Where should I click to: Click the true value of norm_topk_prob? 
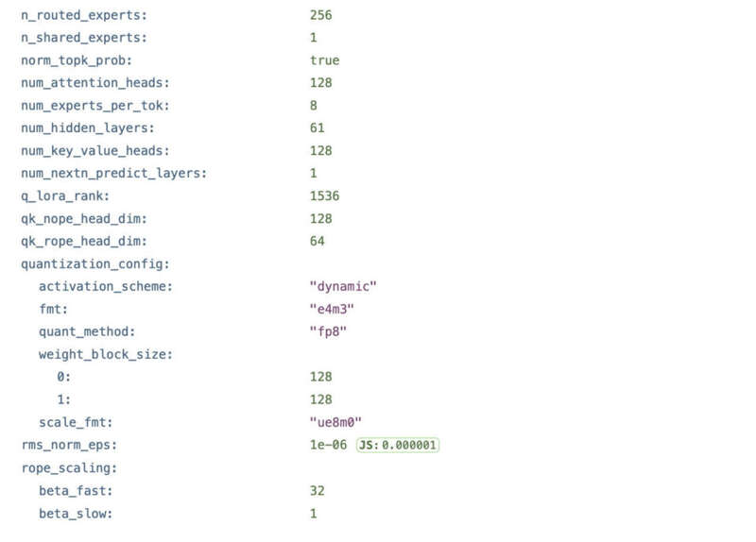pos(324,60)
